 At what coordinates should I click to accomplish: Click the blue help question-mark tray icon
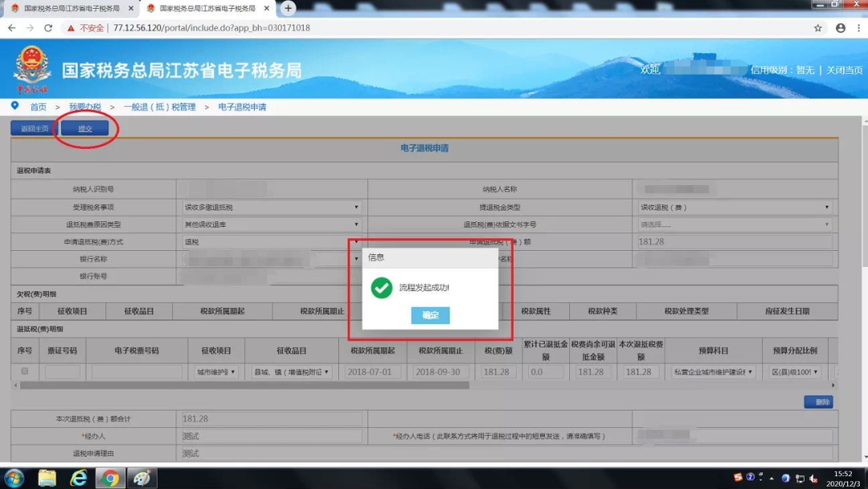750,478
